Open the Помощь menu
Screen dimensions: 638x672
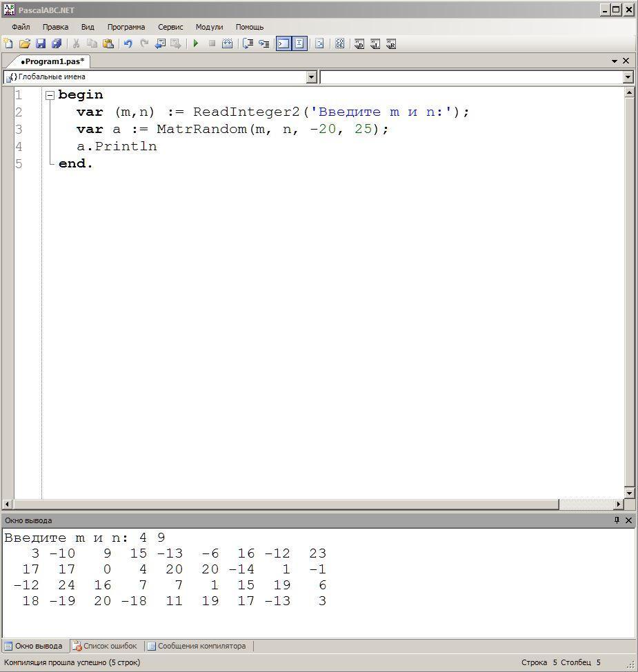pos(250,27)
